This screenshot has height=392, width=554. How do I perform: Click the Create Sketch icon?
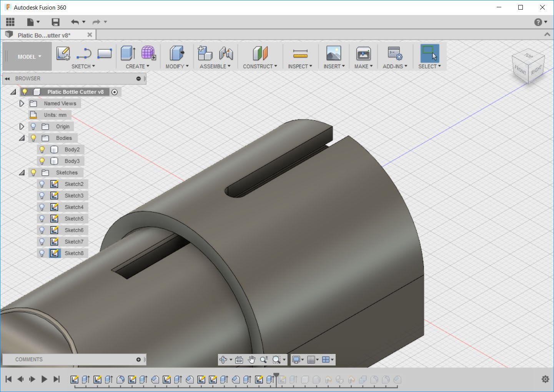click(63, 53)
